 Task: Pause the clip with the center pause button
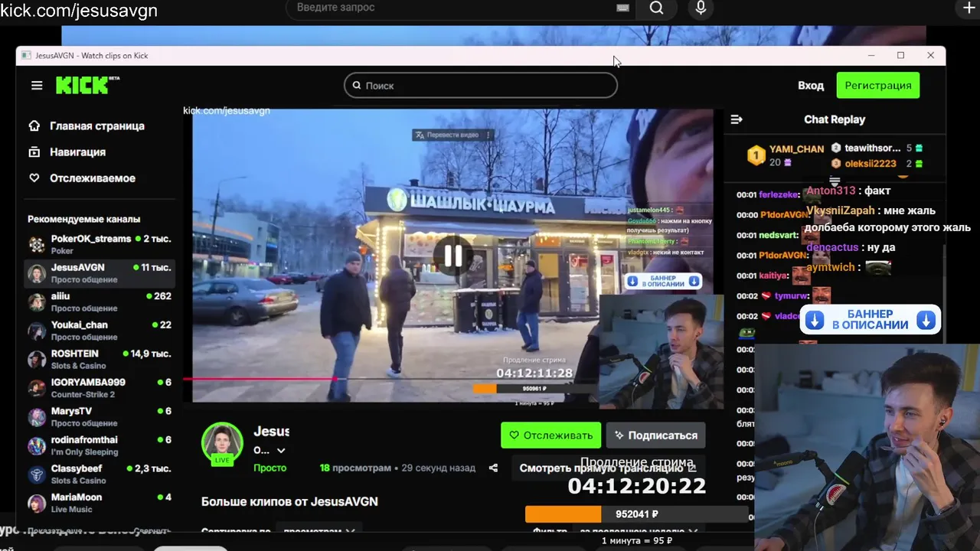pos(453,256)
